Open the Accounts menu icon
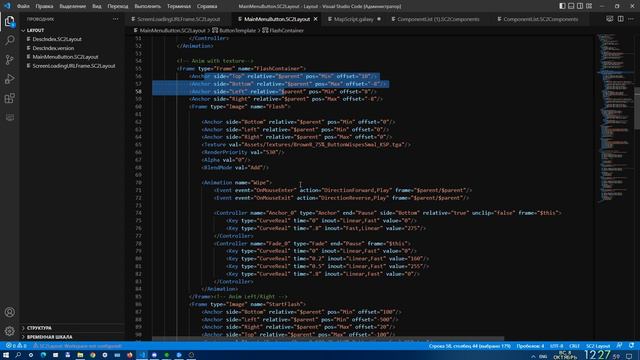This screenshot has width=640, height=360. coord(9,312)
